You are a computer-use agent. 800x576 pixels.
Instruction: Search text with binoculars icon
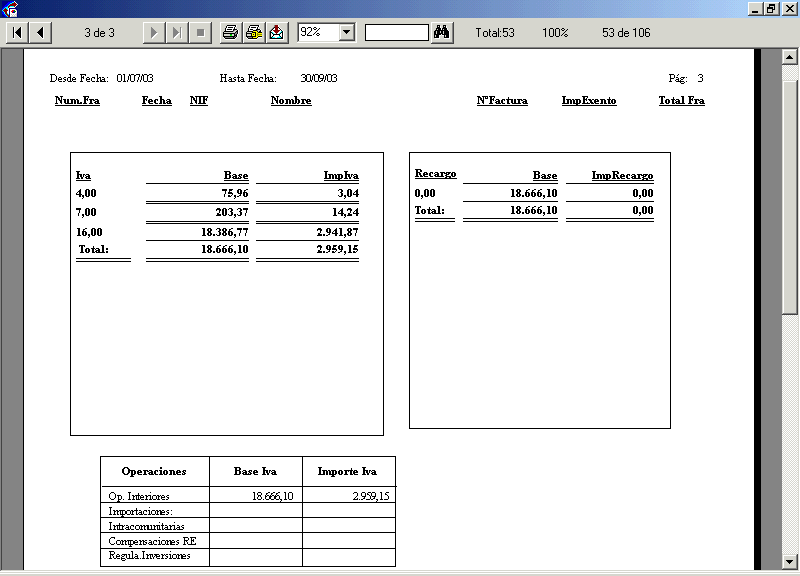(x=442, y=33)
